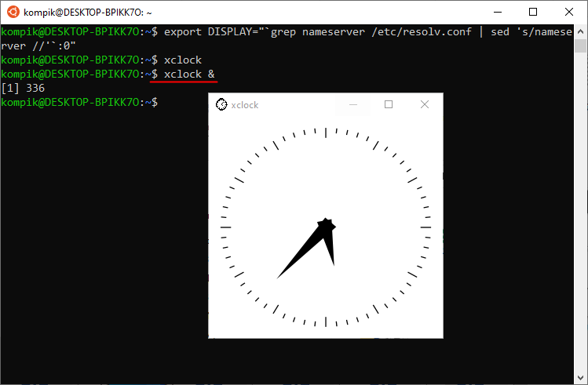This screenshot has height=385, width=588.
Task: Click the terminal scrollbar up arrow
Action: [x=580, y=31]
